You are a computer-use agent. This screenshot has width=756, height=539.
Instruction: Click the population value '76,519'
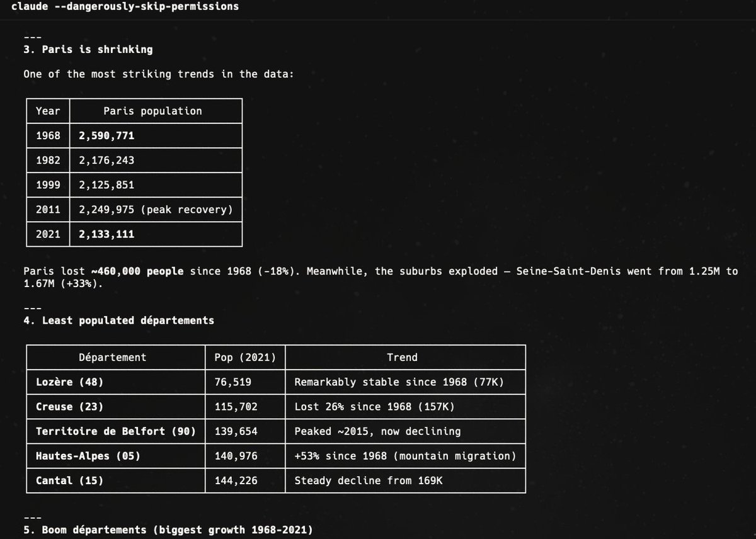(233, 382)
